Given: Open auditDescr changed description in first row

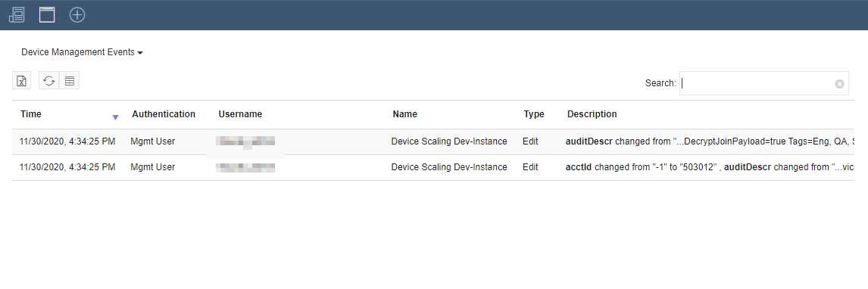Looking at the screenshot, I should pos(710,141).
